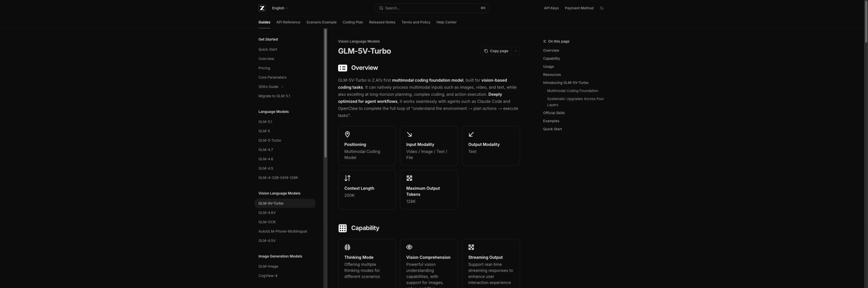The image size is (868, 288).
Task: Click the search magnifier icon
Action: click(381, 8)
